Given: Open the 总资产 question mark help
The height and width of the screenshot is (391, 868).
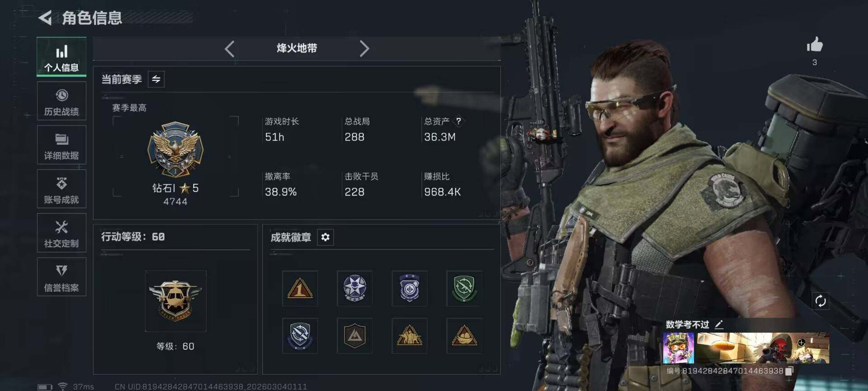Looking at the screenshot, I should coord(458,121).
